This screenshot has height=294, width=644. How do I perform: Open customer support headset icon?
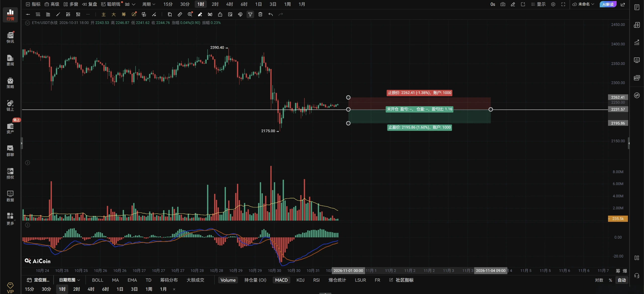tap(637, 276)
